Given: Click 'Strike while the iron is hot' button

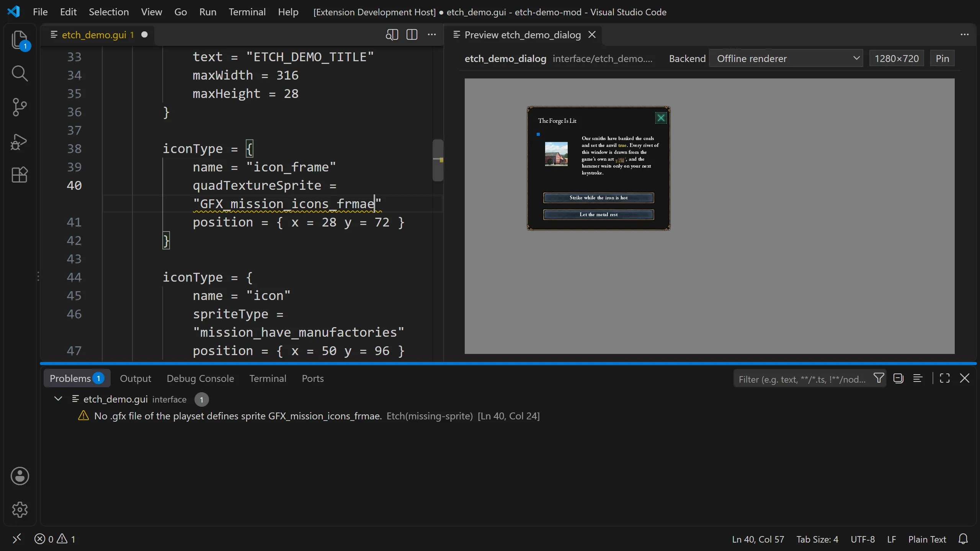Looking at the screenshot, I should (598, 198).
